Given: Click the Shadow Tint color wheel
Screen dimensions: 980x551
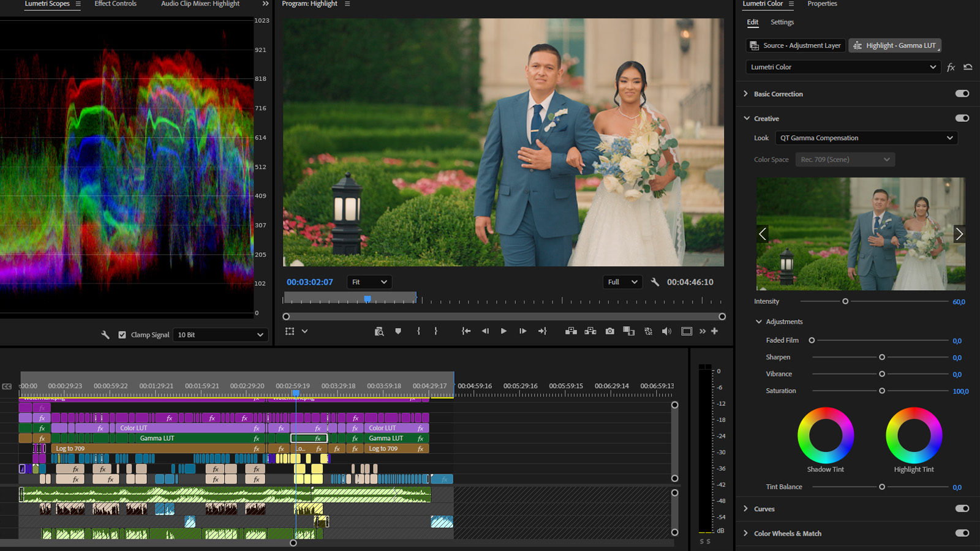Looking at the screenshot, I should click(826, 435).
